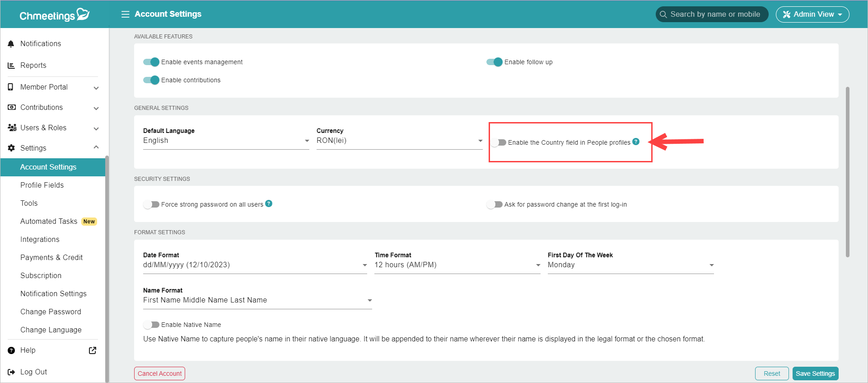Screen dimensions: 868x383
Task: Click the Reports chart icon
Action: tap(11, 66)
